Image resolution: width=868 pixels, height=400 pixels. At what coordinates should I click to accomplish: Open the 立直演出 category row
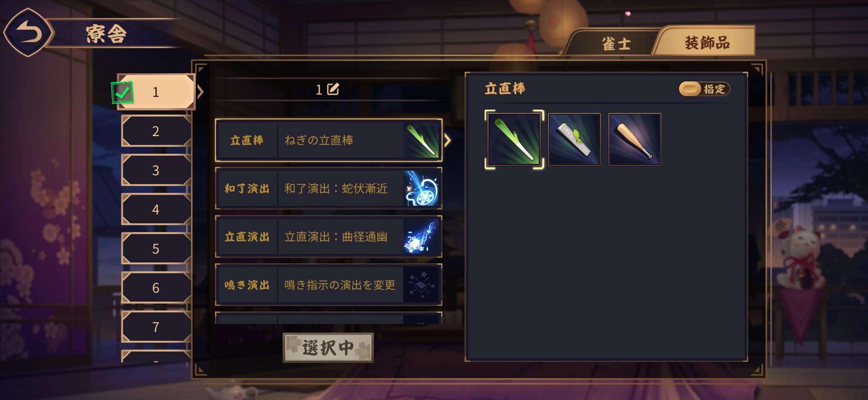328,237
